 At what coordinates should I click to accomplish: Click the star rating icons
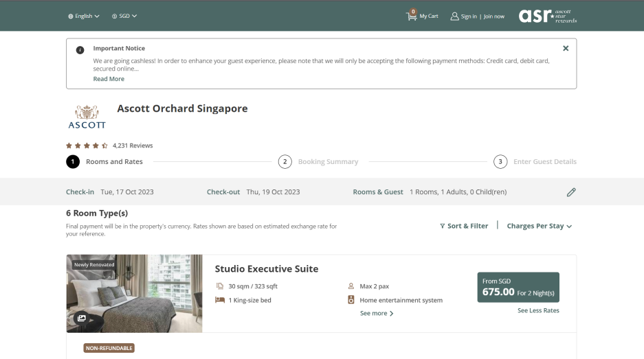tap(87, 146)
